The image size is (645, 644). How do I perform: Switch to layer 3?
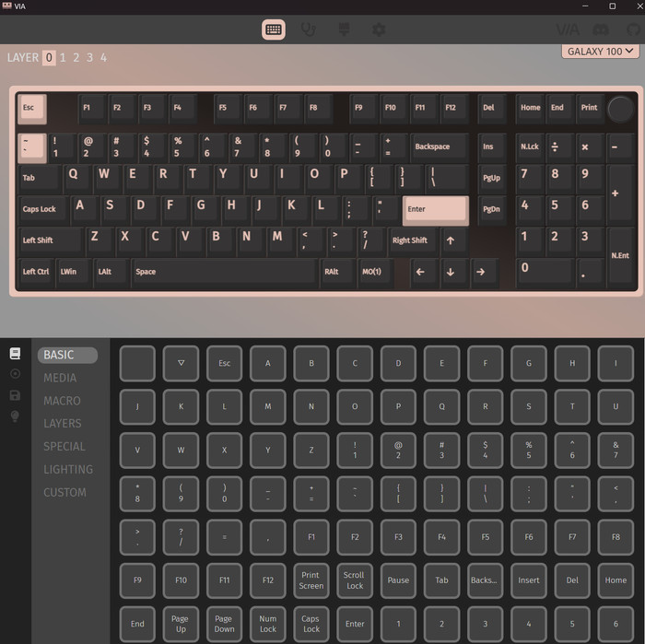(89, 57)
